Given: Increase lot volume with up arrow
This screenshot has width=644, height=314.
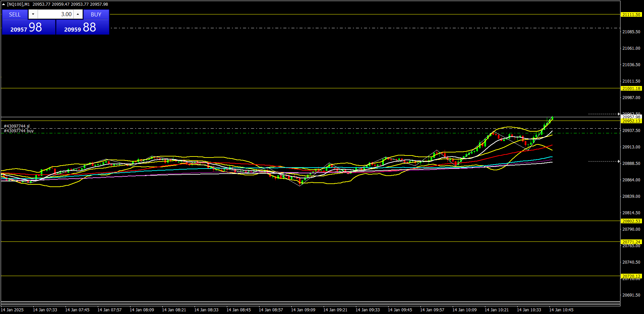Looking at the screenshot, I should pyautogui.click(x=78, y=14).
